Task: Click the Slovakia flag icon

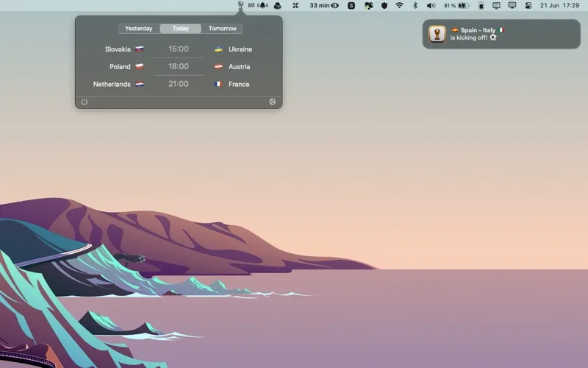Action: (140, 49)
